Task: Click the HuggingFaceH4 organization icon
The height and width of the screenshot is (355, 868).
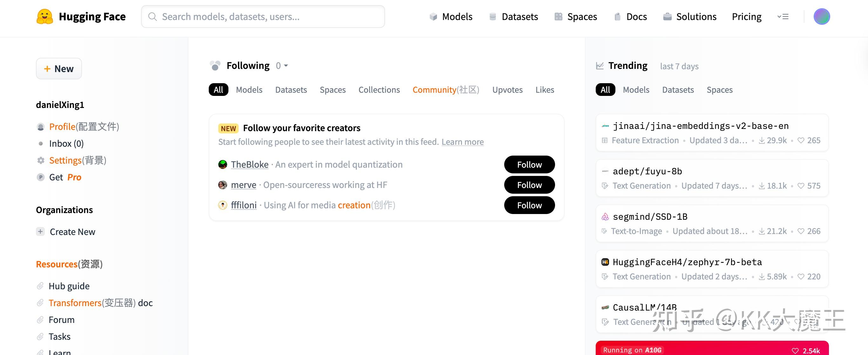Action: click(x=605, y=262)
